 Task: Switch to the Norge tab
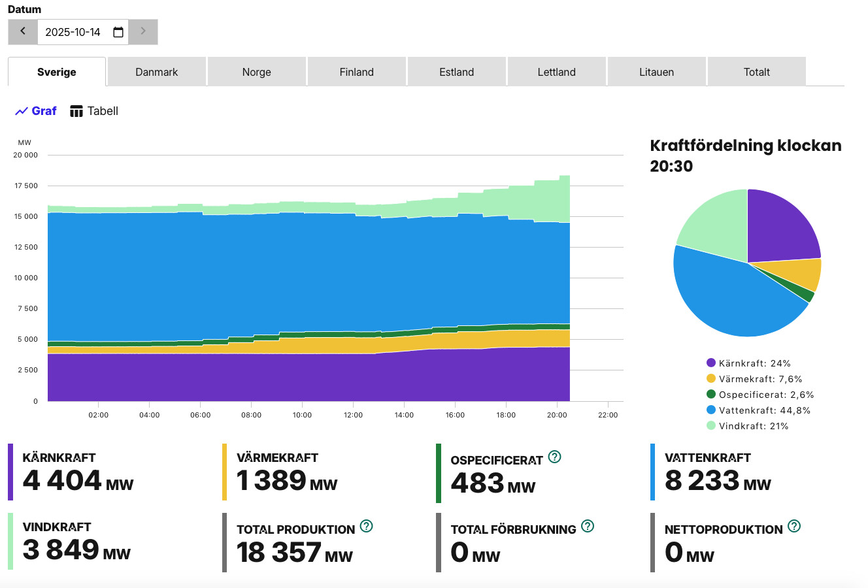(x=256, y=72)
